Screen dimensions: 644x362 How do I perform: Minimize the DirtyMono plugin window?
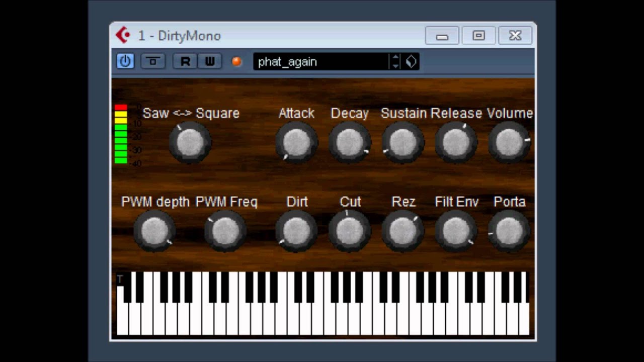pos(442,36)
